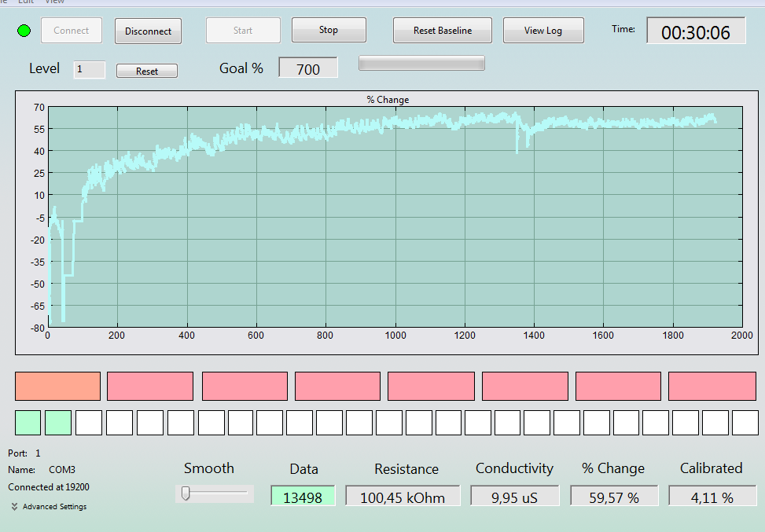
Task: Click the green connection status indicator
Action: click(x=24, y=31)
